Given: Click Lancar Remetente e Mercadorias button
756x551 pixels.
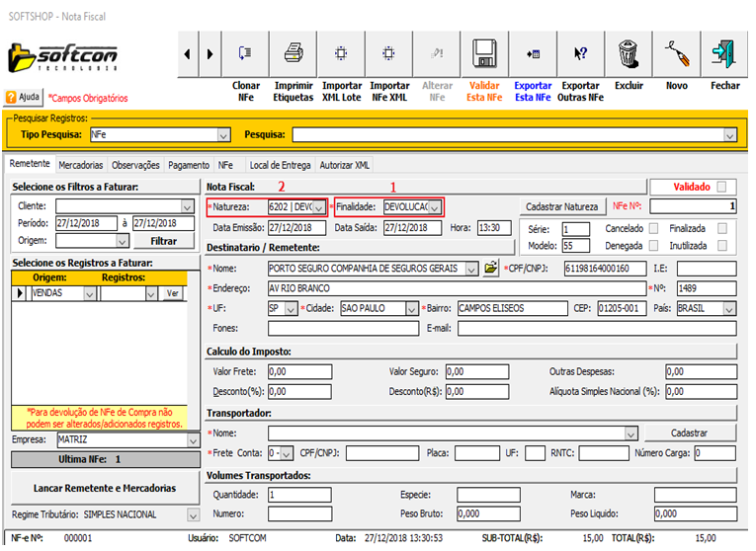Looking at the screenshot, I should click(x=105, y=488).
